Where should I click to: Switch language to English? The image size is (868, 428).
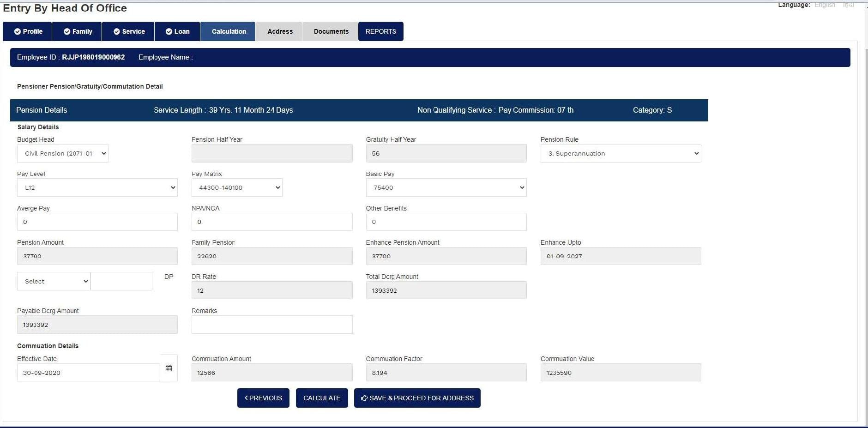click(x=825, y=5)
